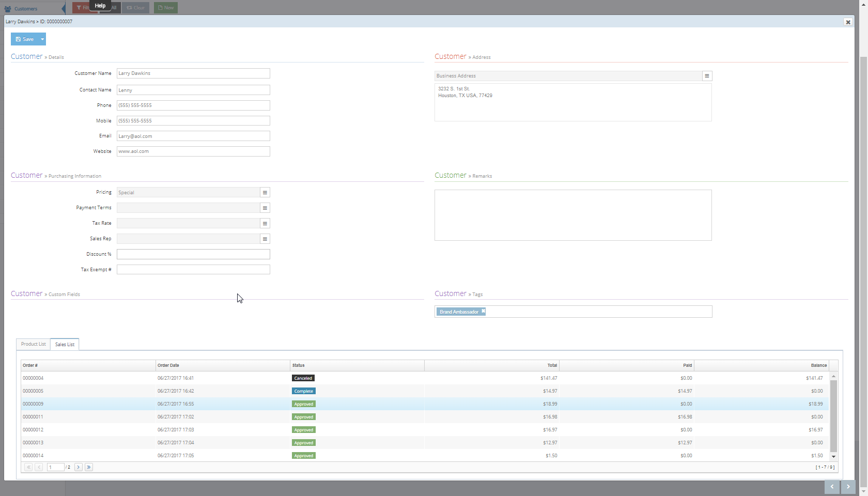The width and height of the screenshot is (868, 496).
Task: Open the Tax Rate lookup icon
Action: (265, 223)
